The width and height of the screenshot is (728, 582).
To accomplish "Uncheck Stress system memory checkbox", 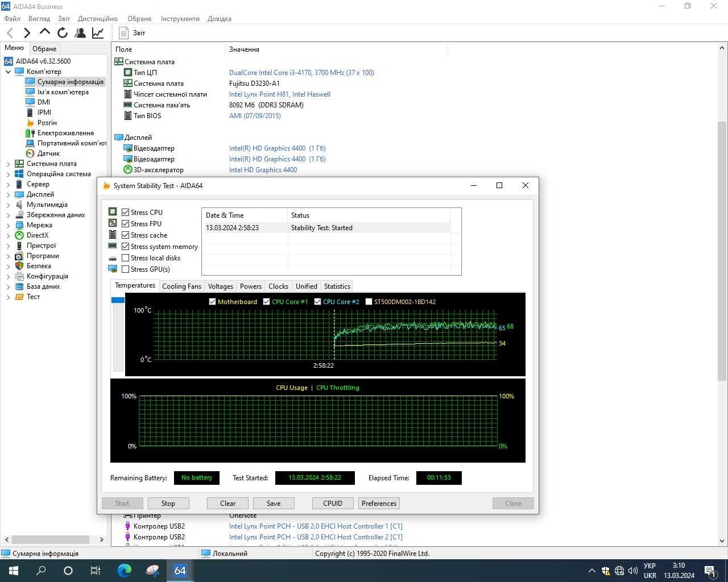I will click(x=126, y=247).
